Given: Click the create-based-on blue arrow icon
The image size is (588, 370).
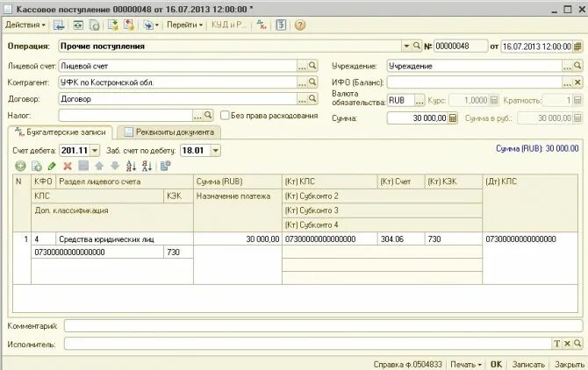Looking at the screenshot, I should pos(151,25).
